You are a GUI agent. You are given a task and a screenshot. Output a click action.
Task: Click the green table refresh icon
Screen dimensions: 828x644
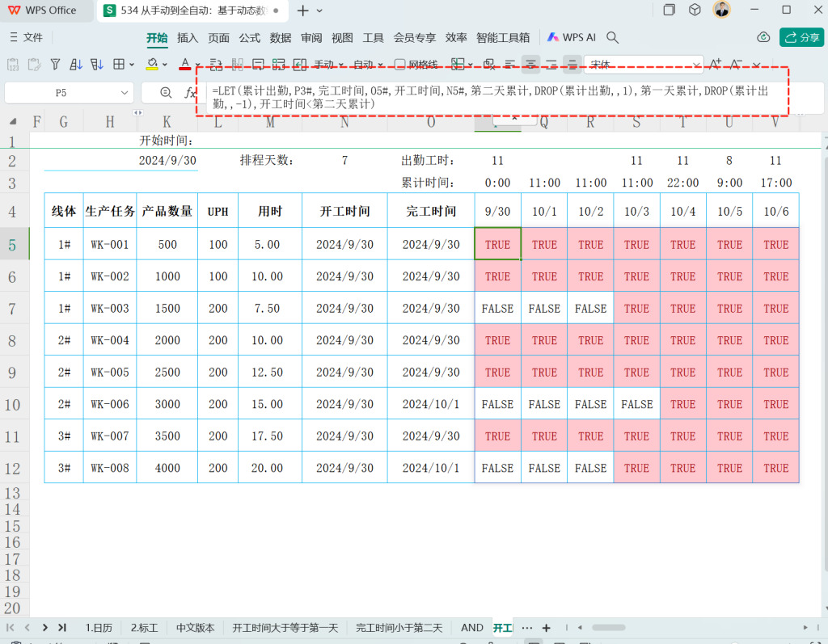tap(279, 65)
